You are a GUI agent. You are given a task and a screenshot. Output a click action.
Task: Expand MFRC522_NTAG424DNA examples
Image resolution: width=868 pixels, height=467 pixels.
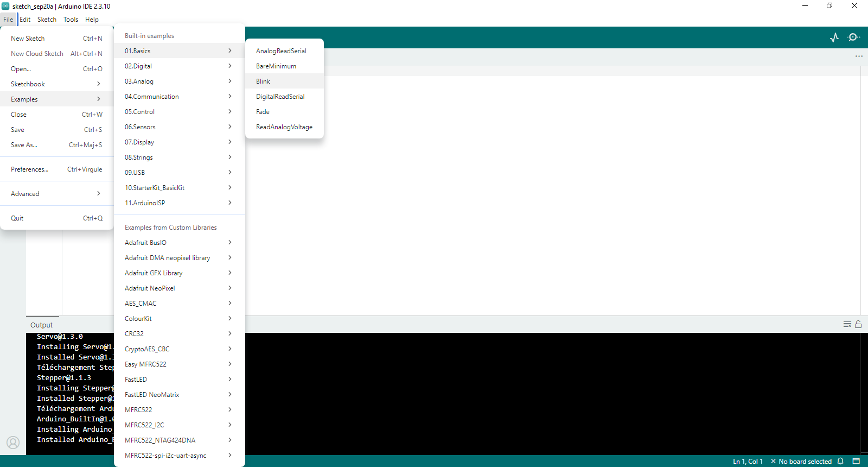point(180,440)
